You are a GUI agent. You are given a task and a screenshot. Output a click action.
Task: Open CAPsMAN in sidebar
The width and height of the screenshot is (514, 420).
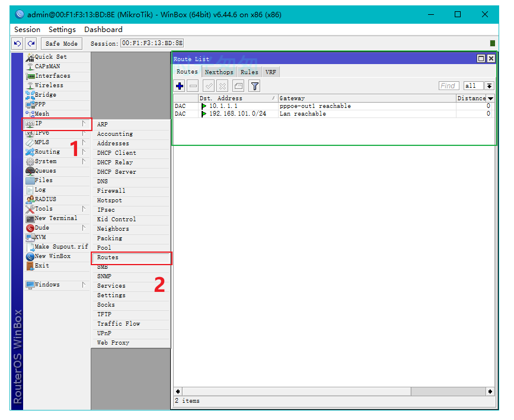point(58,66)
